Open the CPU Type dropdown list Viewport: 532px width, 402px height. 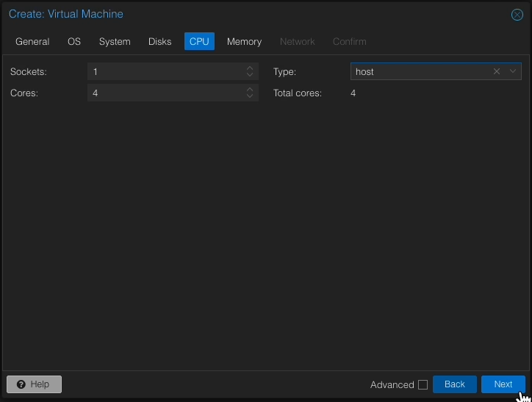pyautogui.click(x=513, y=71)
